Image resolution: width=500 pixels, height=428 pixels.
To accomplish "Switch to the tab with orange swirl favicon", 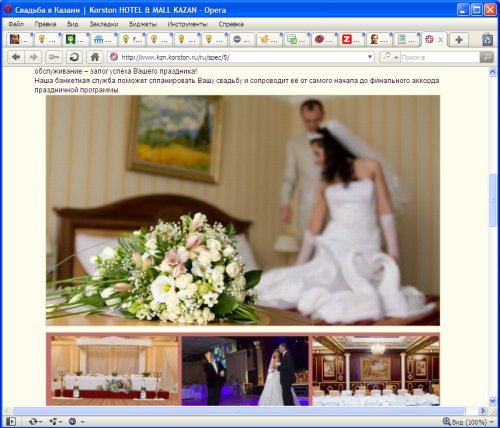I will pyautogui.click(x=270, y=40).
